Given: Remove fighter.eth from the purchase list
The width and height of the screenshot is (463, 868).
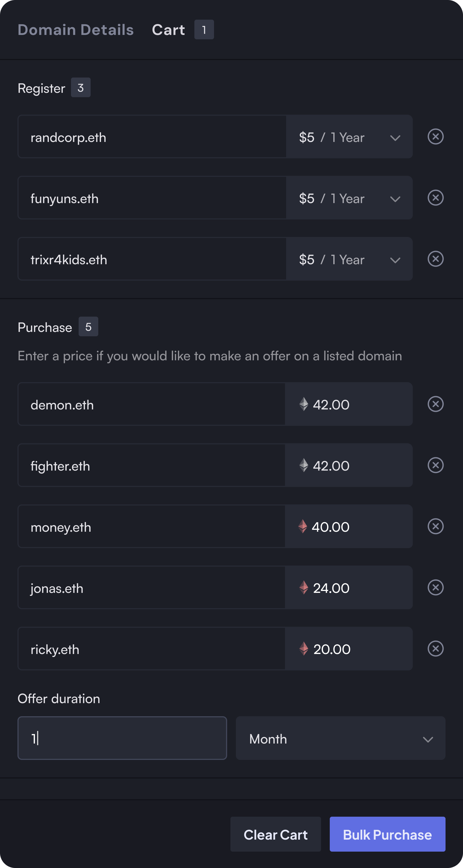Looking at the screenshot, I should [x=435, y=465].
